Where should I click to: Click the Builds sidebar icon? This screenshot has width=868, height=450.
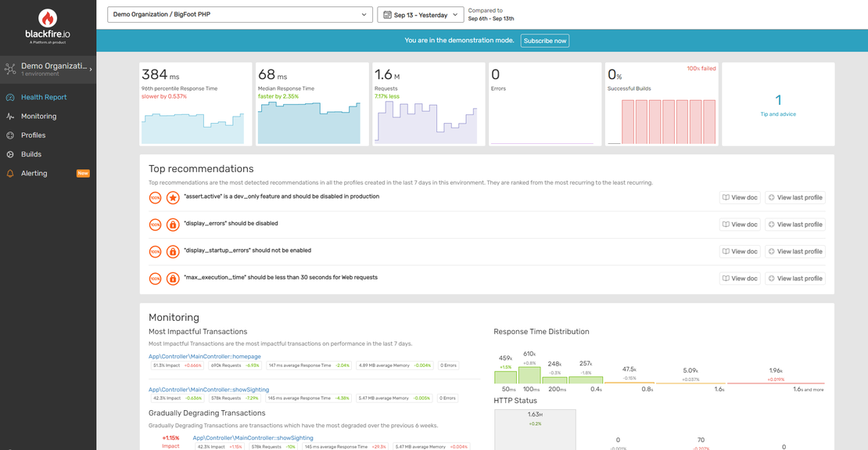[x=10, y=154]
